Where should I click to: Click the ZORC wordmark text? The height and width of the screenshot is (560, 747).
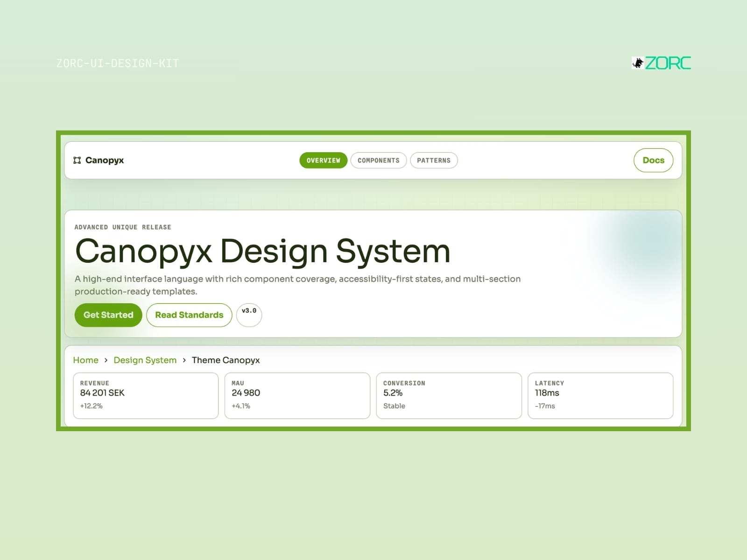tap(668, 63)
